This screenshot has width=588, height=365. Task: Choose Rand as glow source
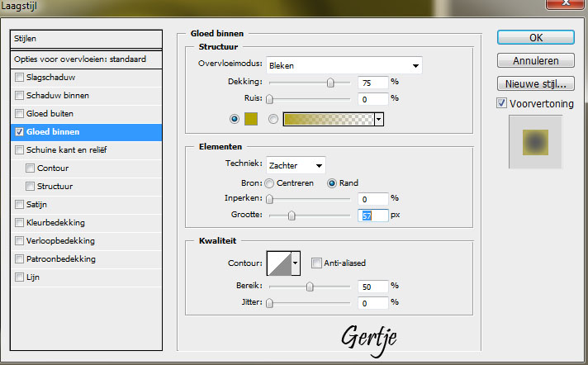(331, 183)
